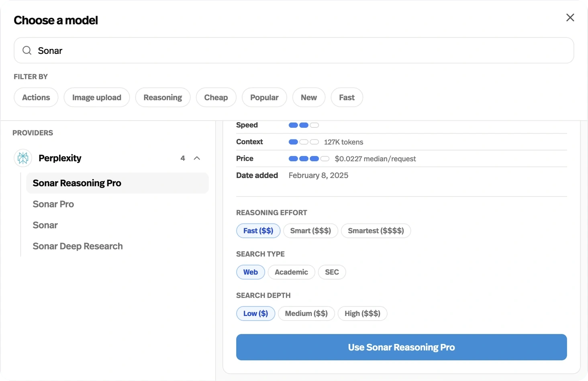588x381 pixels.
Task: Click the 127K tokens context value
Action: tap(344, 142)
